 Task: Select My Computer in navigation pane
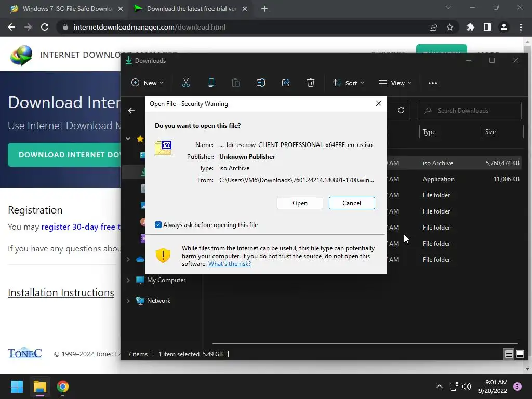click(x=166, y=280)
